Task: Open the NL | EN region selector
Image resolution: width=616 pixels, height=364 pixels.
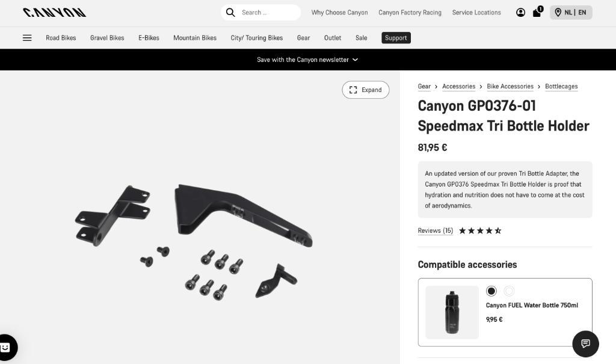Action: (x=571, y=13)
